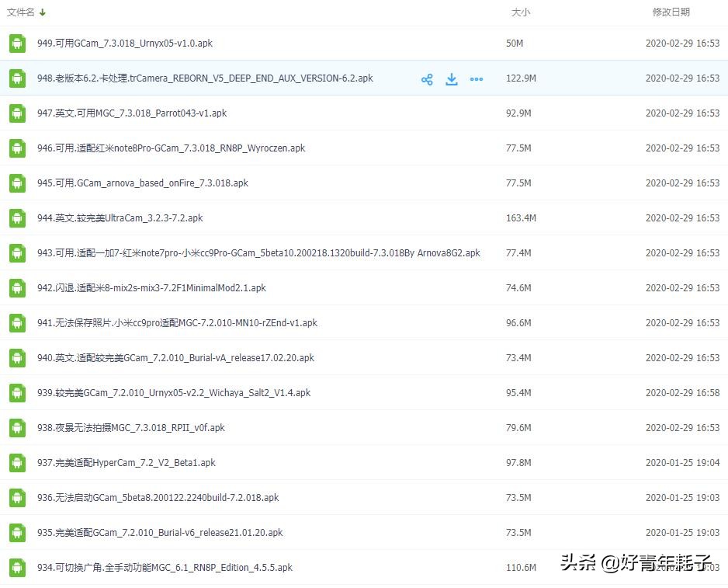The image size is (728, 588).
Task: Open file 949.可用GCam_7.3.018_Urnyx05-v1.0.apk
Action: pyautogui.click(x=125, y=43)
